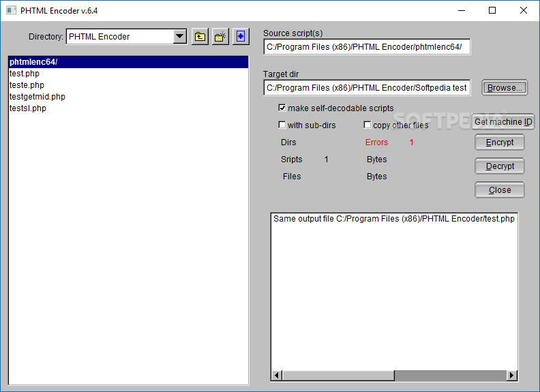Click the red Errors label
Image resolution: width=540 pixels, height=392 pixels.
tap(376, 142)
